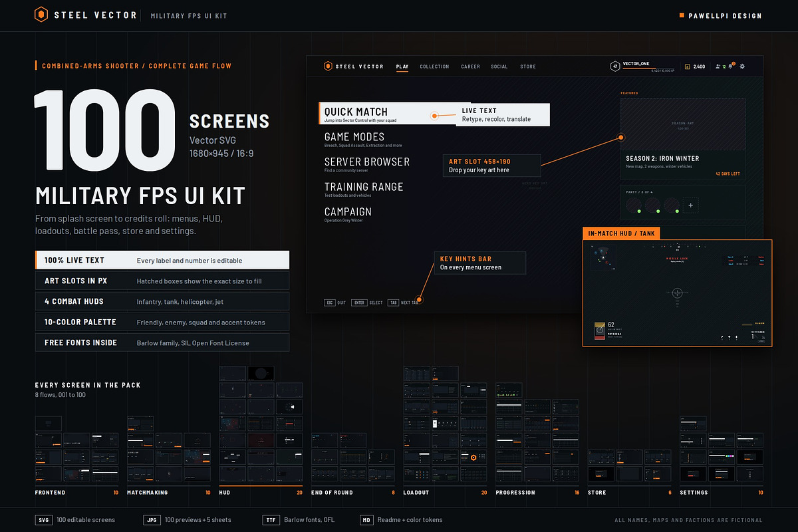Click the ESC key hint
798x532 pixels.
click(330, 303)
